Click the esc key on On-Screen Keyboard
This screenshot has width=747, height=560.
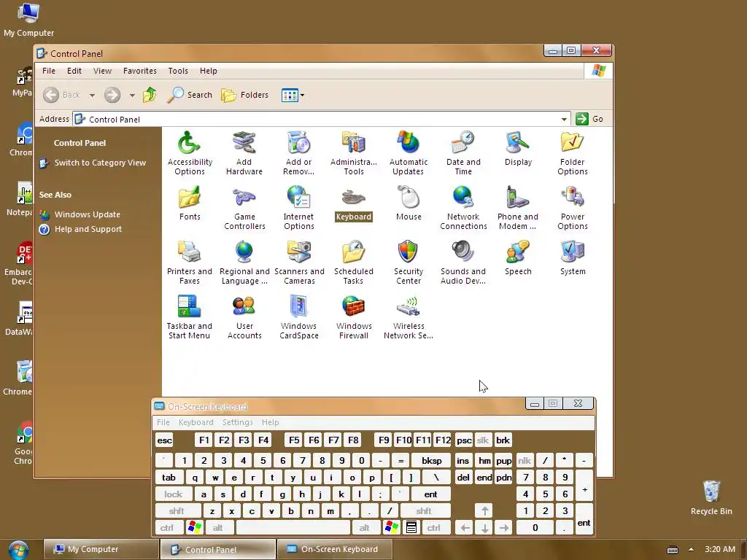(x=164, y=440)
